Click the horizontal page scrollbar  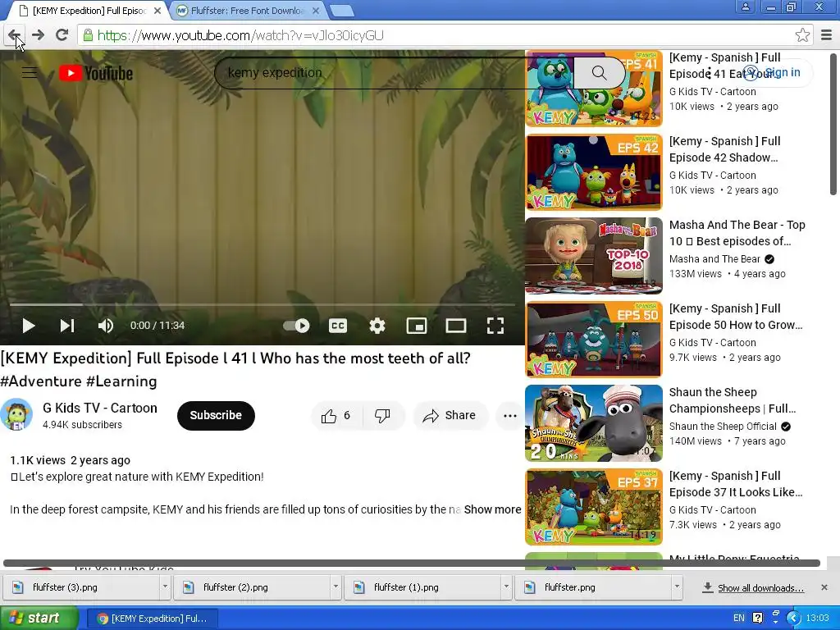[412, 563]
